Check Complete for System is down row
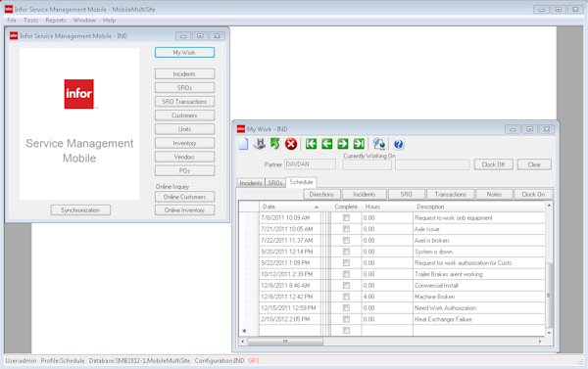Image resolution: width=588 pixels, height=369 pixels. click(x=346, y=252)
